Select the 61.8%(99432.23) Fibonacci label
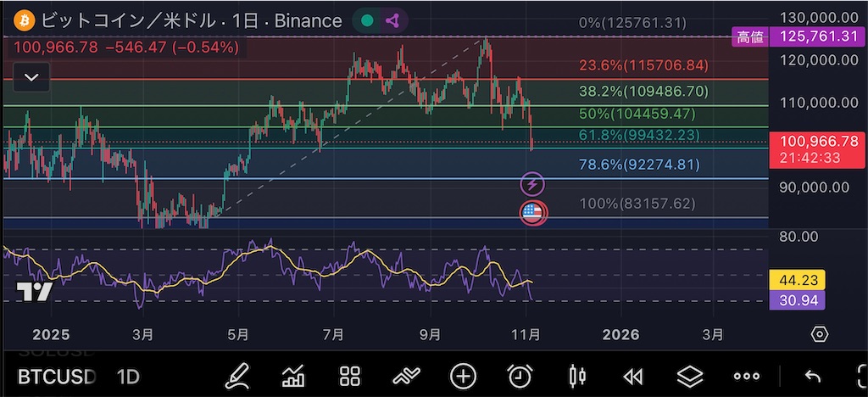 click(x=639, y=135)
